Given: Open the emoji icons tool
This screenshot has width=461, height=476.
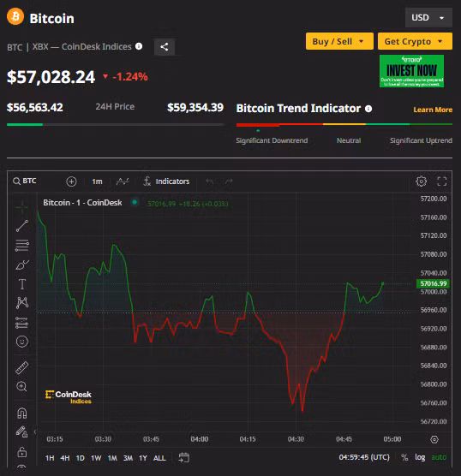Looking at the screenshot, I should click(22, 342).
